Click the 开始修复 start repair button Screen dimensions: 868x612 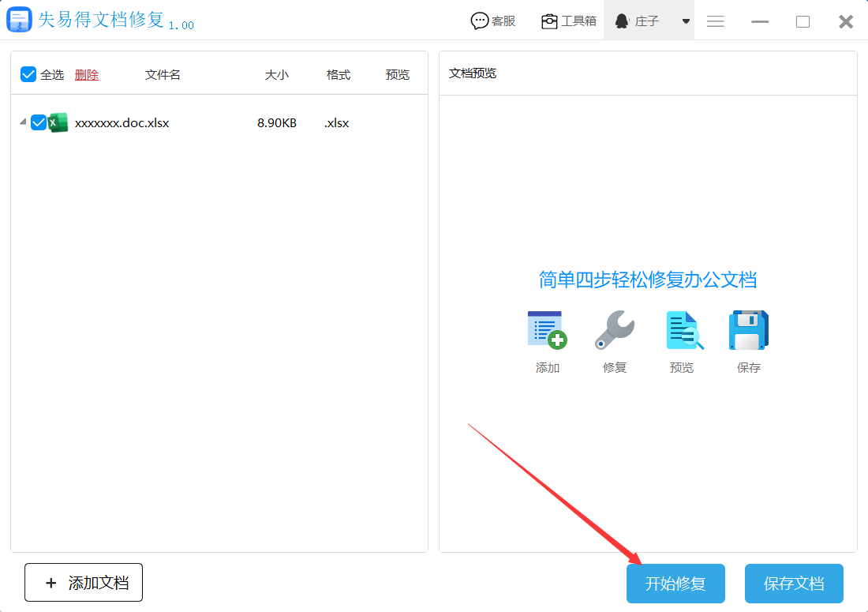coord(675,584)
